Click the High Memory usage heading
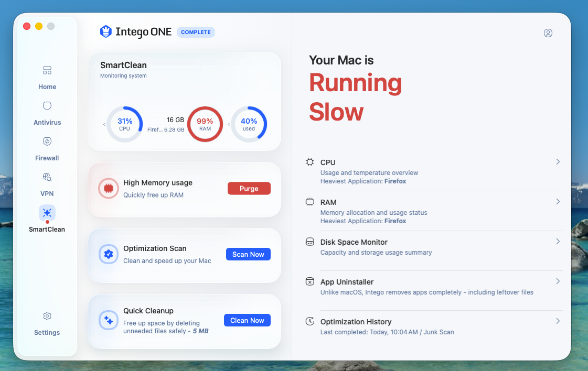This screenshot has width=588, height=371. click(158, 182)
